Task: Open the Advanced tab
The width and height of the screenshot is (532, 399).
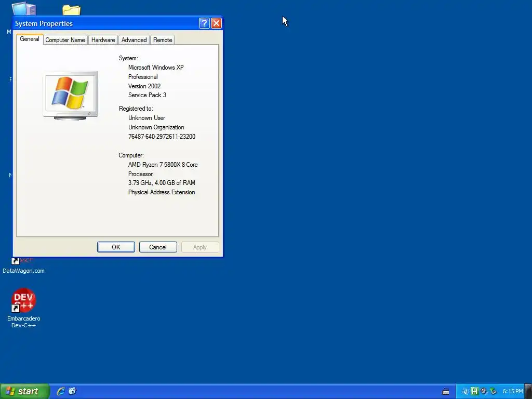Action: (x=134, y=39)
